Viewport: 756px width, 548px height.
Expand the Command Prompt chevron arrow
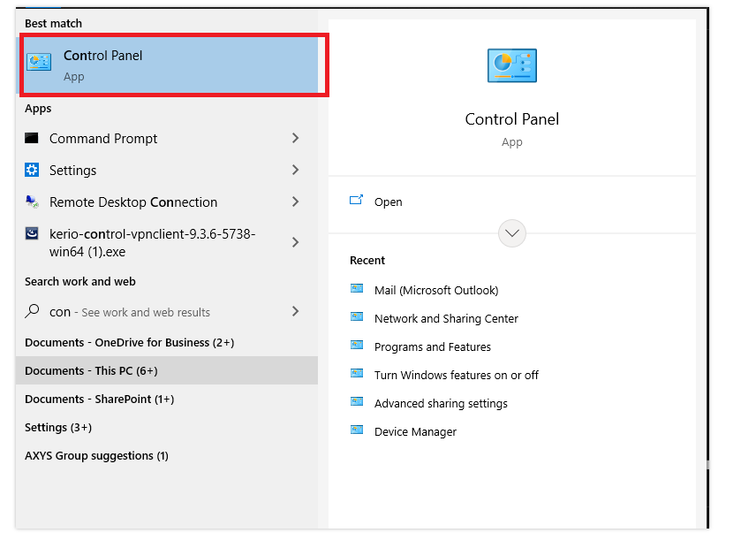(x=296, y=139)
